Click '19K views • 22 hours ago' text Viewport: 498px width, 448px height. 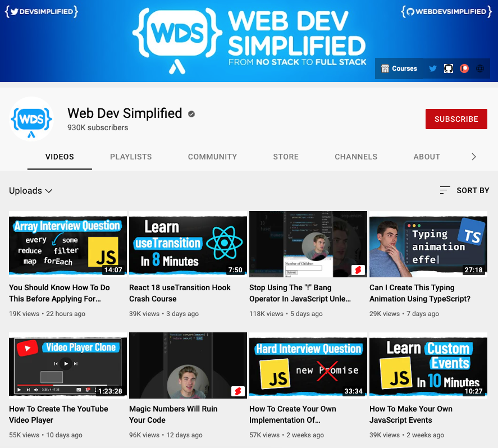47,314
